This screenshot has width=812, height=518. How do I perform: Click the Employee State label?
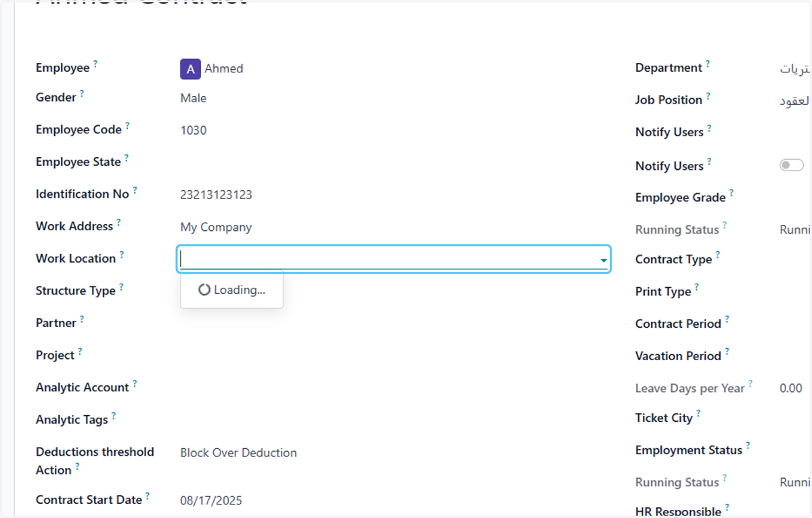pyautogui.click(x=78, y=162)
